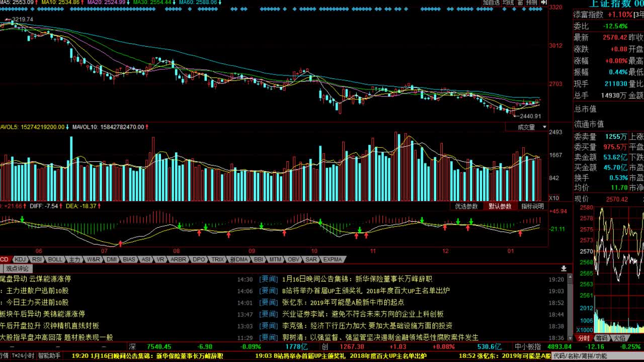Click the 中小板指 index in status bar
The height and width of the screenshot is (362, 644).
[528, 346]
